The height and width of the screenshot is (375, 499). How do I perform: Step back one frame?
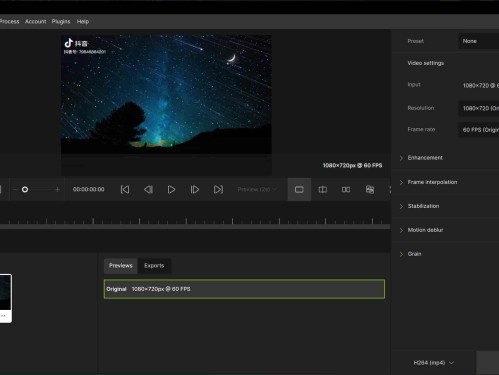(148, 189)
